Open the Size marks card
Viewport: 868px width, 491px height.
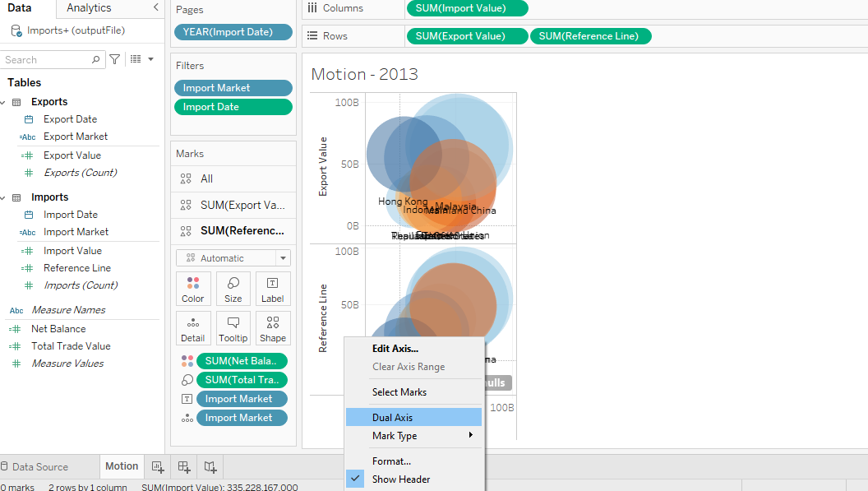click(x=233, y=289)
